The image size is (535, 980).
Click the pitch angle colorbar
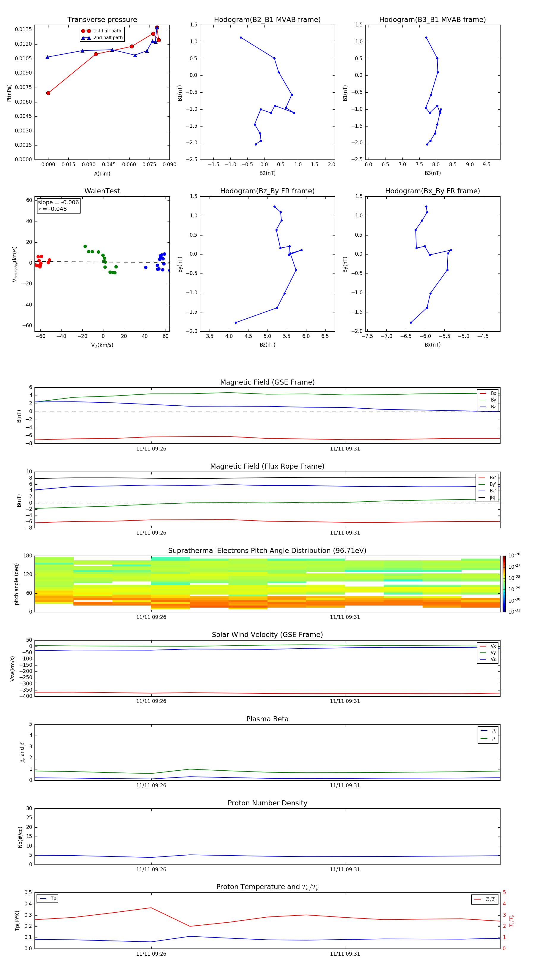(x=504, y=584)
